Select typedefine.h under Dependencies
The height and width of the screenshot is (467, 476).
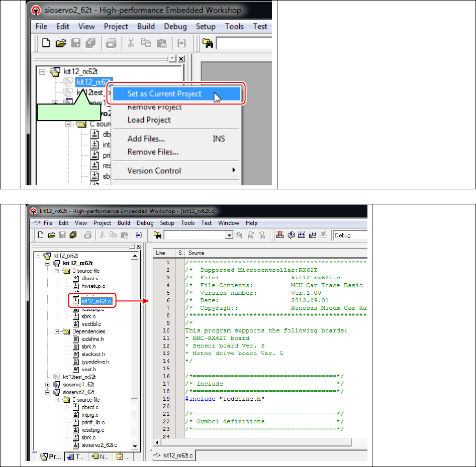(95, 362)
